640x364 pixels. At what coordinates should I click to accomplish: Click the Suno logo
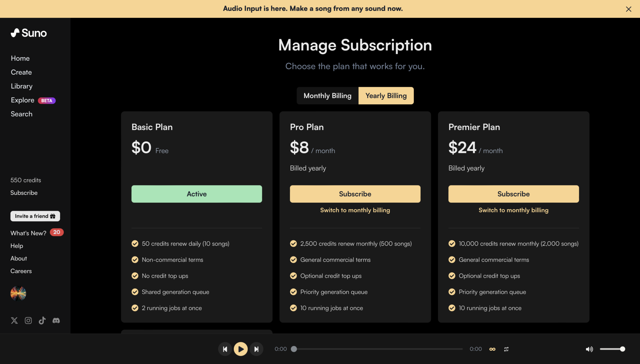coord(29,33)
